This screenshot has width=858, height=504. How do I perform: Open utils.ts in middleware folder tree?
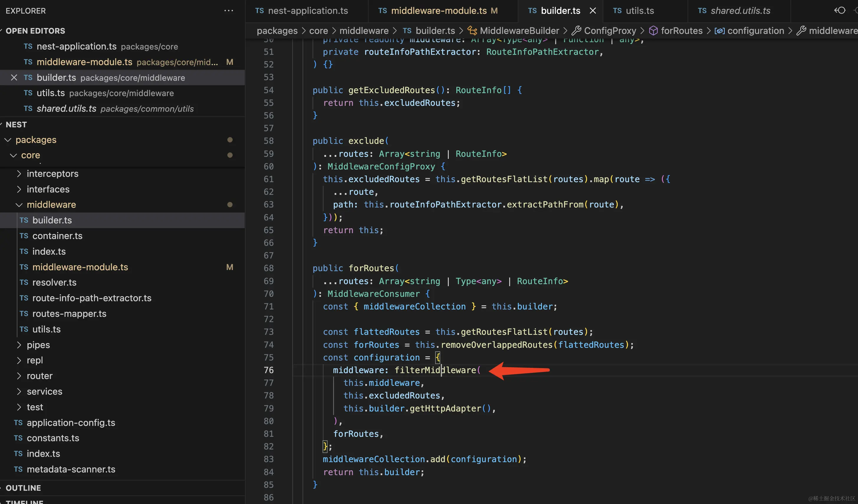pos(122,330)
